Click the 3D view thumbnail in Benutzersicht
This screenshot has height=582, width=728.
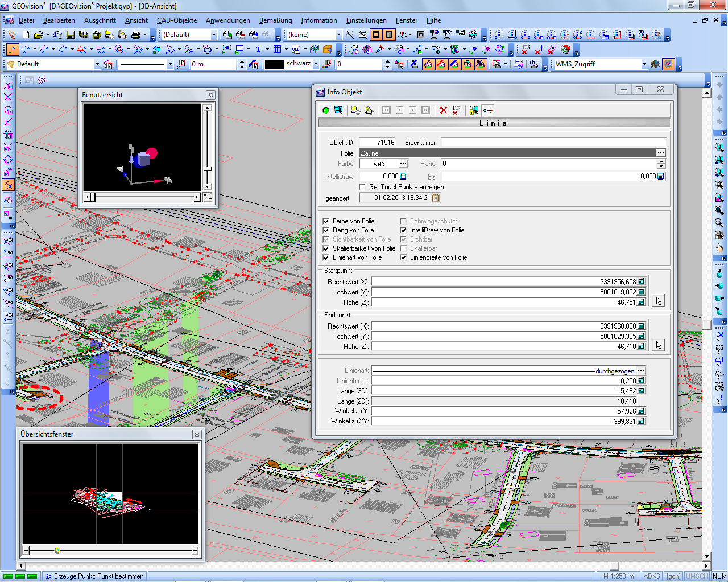[x=142, y=147]
